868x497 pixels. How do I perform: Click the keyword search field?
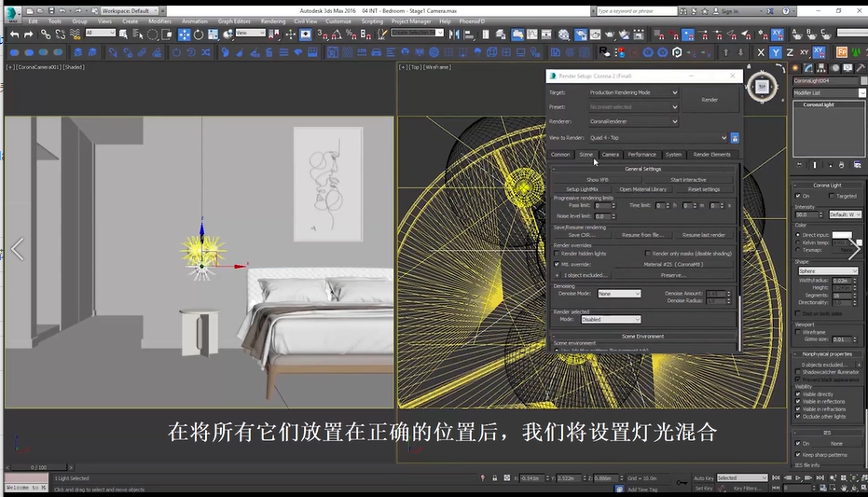click(x=637, y=10)
